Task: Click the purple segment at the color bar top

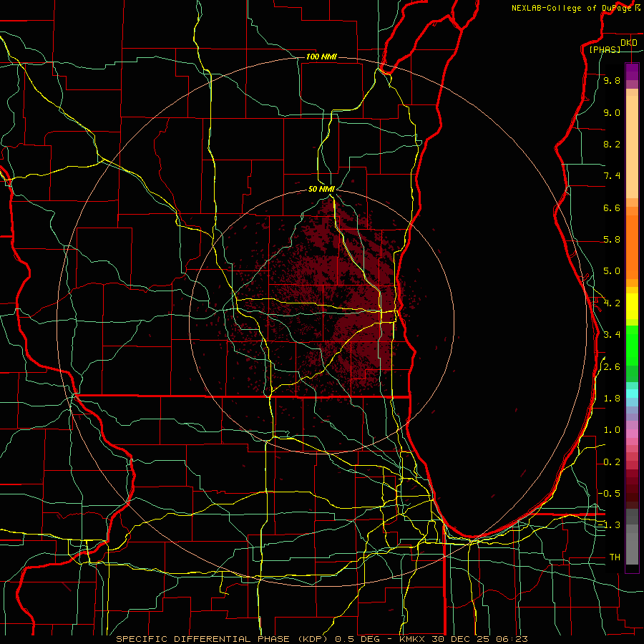Action: click(632, 72)
